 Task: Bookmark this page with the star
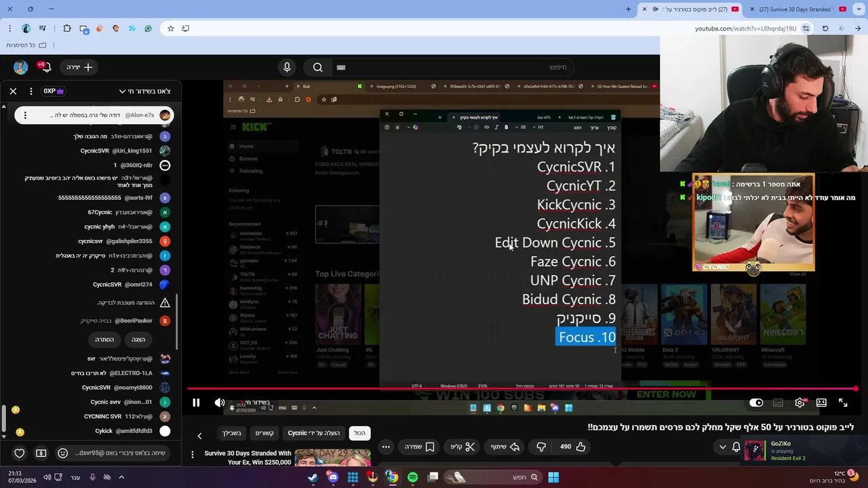pos(170,28)
